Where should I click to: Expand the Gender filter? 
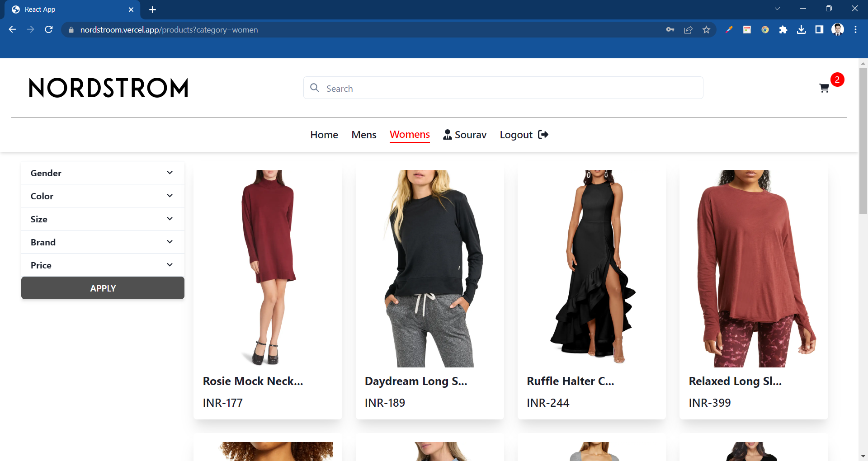coord(103,173)
